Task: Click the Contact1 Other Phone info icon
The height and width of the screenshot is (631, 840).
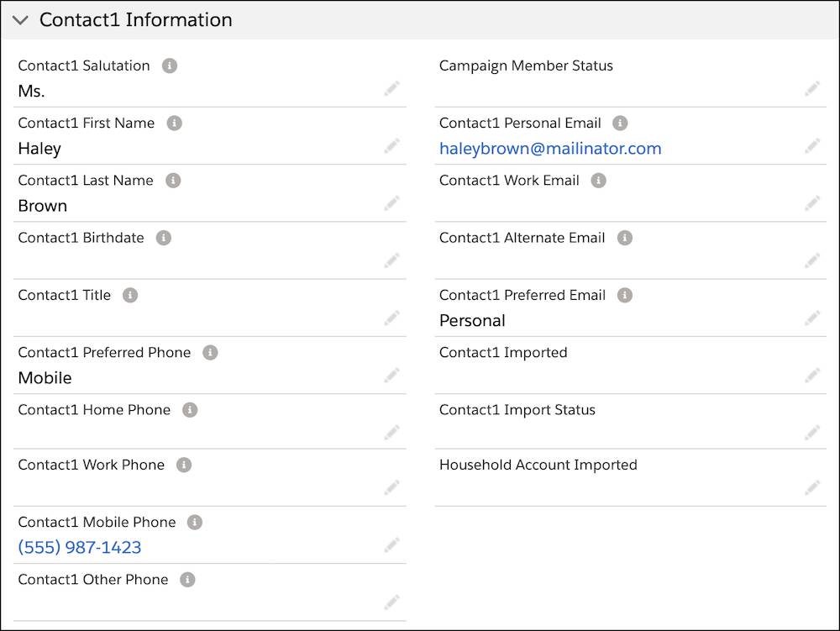Action: point(187,580)
